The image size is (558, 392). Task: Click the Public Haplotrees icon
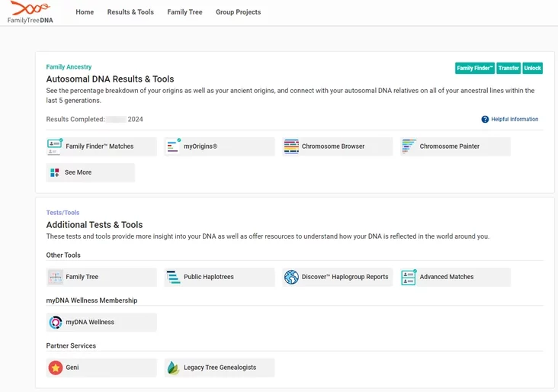pos(173,277)
